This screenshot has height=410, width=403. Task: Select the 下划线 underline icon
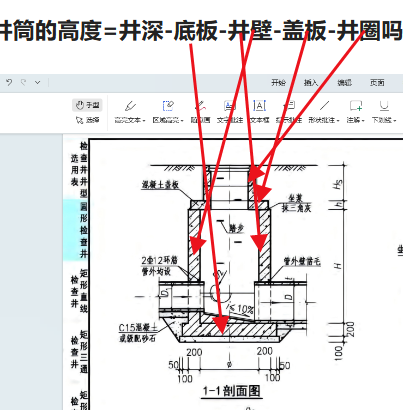click(384, 106)
